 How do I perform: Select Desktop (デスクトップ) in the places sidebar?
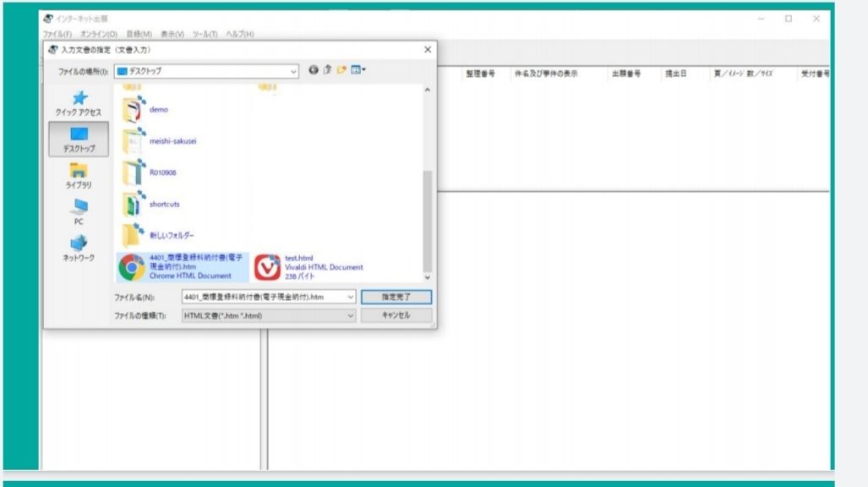[x=79, y=139]
